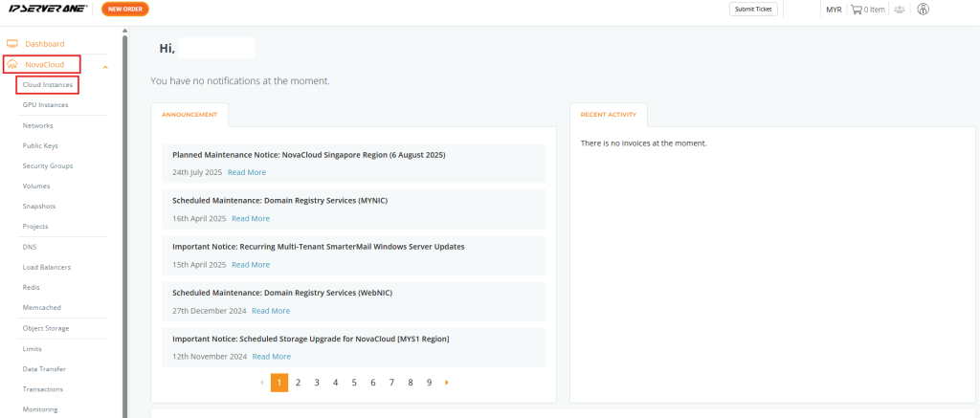Switch to the Recent Activity tab

click(x=608, y=115)
